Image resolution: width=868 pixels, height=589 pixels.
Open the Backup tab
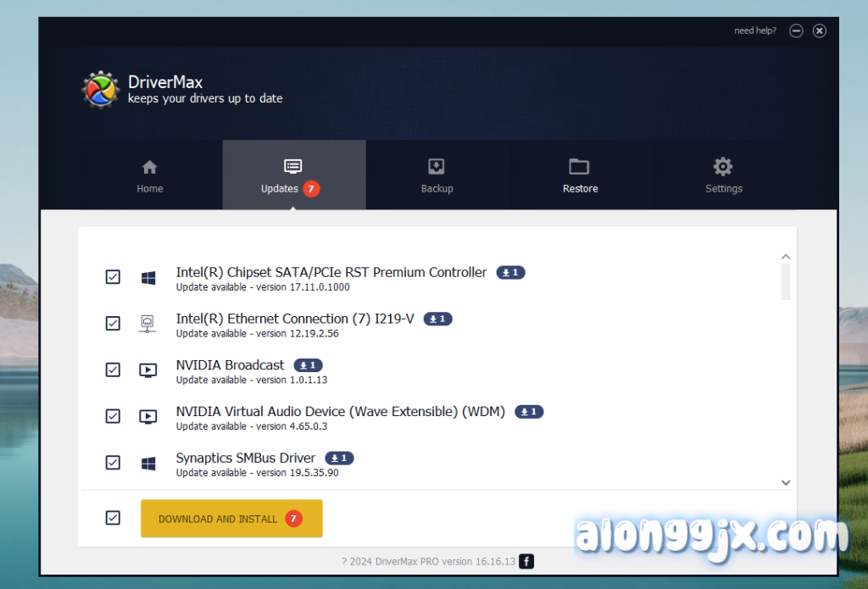click(x=437, y=175)
